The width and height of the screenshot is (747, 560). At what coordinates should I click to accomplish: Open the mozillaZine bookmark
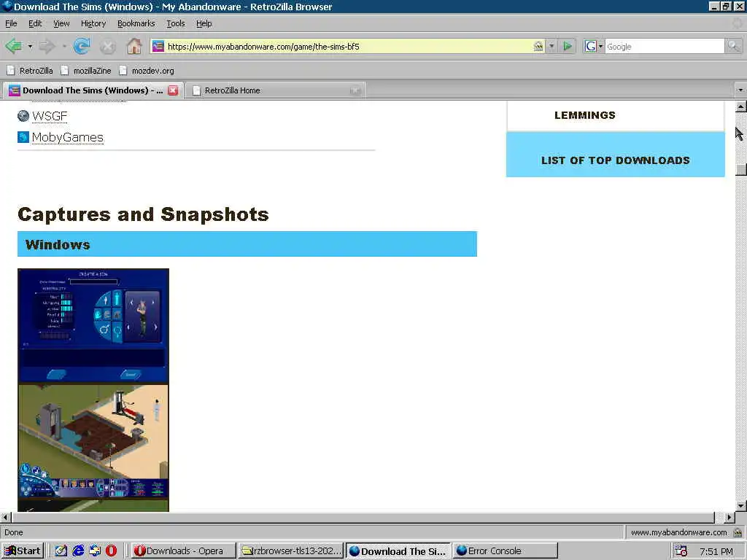coord(86,71)
